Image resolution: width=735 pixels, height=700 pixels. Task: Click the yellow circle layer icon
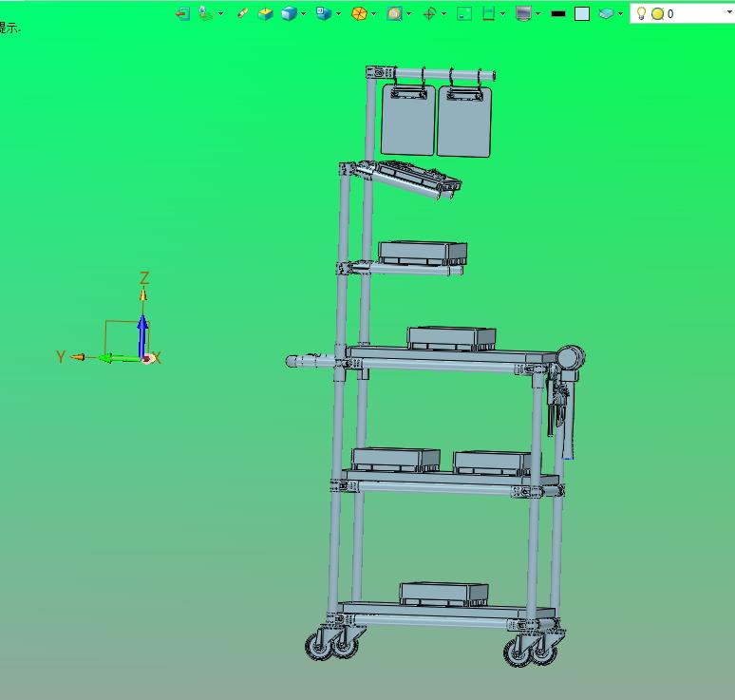[658, 14]
